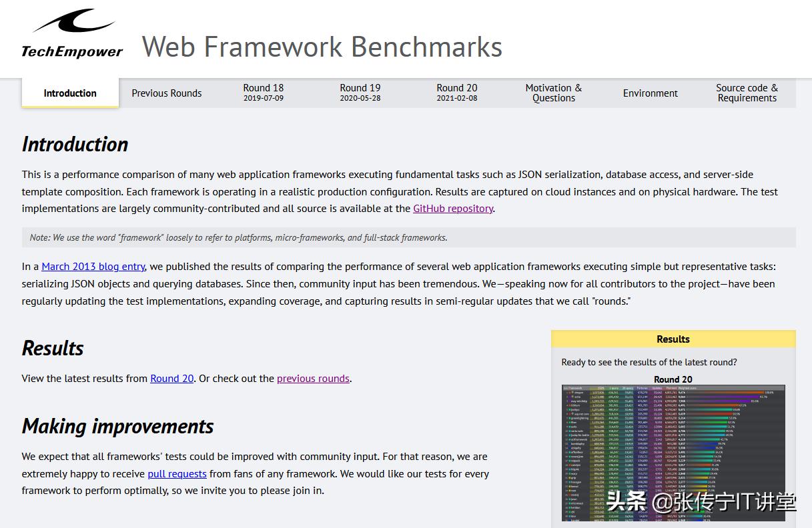Follow the GitHub repository link
The width and height of the screenshot is (812, 528).
click(x=452, y=209)
